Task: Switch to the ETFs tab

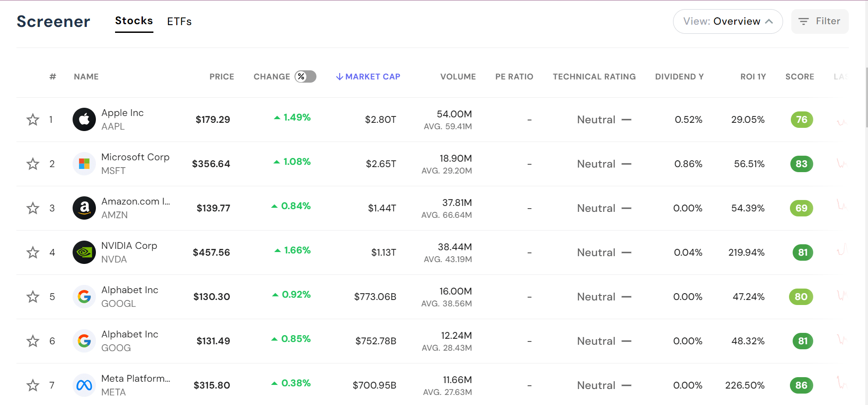Action: (x=179, y=21)
